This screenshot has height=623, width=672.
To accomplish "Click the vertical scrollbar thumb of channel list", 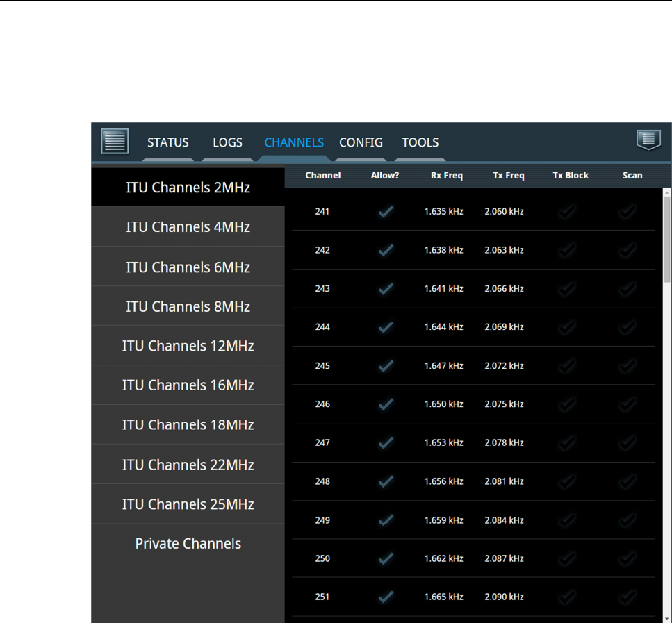I will tap(667, 239).
